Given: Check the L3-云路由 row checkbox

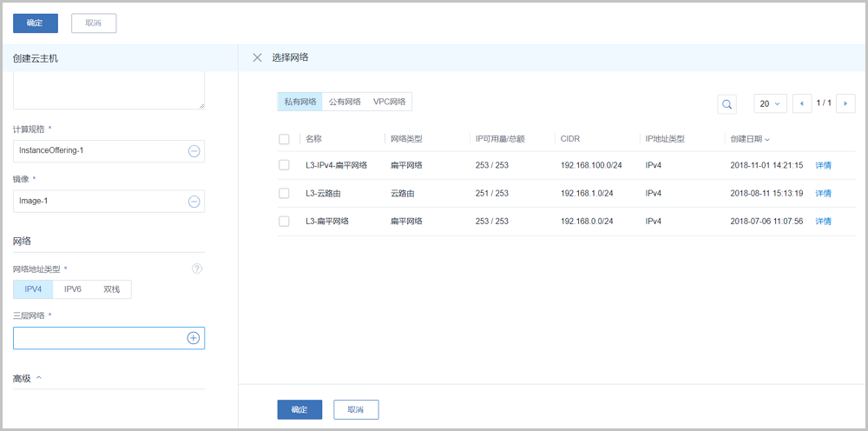Looking at the screenshot, I should click(x=284, y=193).
